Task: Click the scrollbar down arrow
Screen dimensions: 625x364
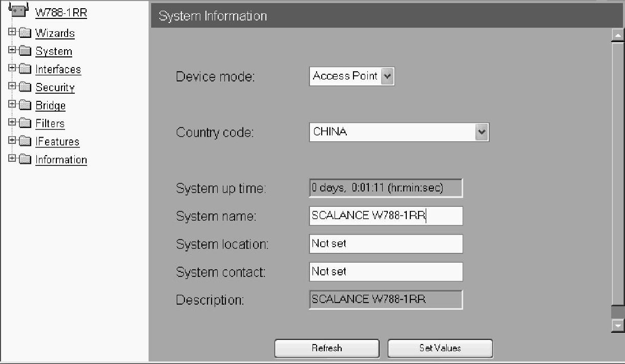Action: 618,326
